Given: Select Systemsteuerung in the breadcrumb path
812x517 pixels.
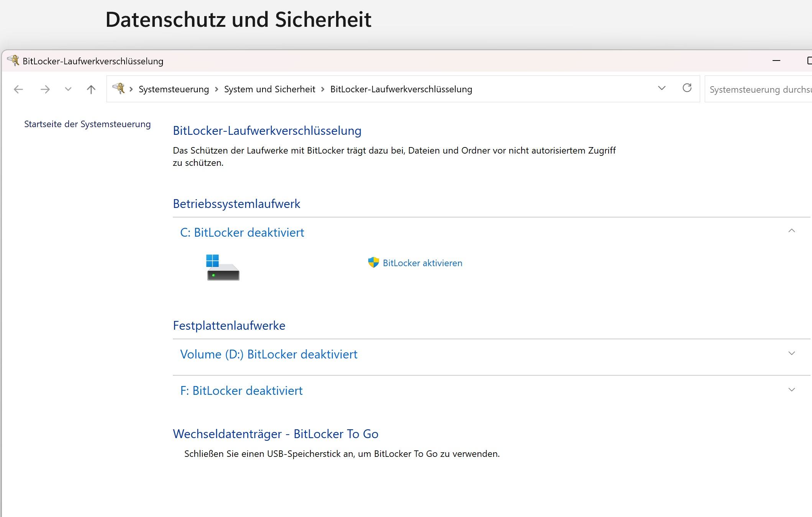Looking at the screenshot, I should [174, 89].
